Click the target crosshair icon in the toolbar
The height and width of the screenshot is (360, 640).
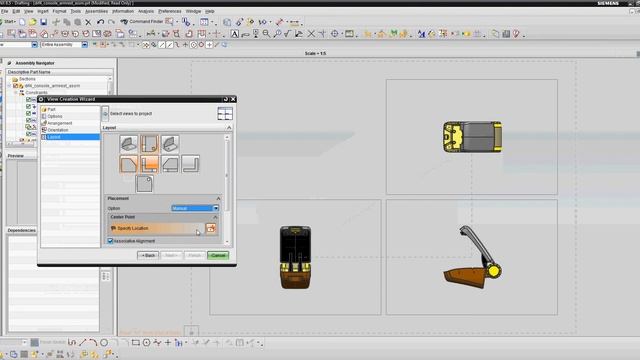[x=335, y=34]
